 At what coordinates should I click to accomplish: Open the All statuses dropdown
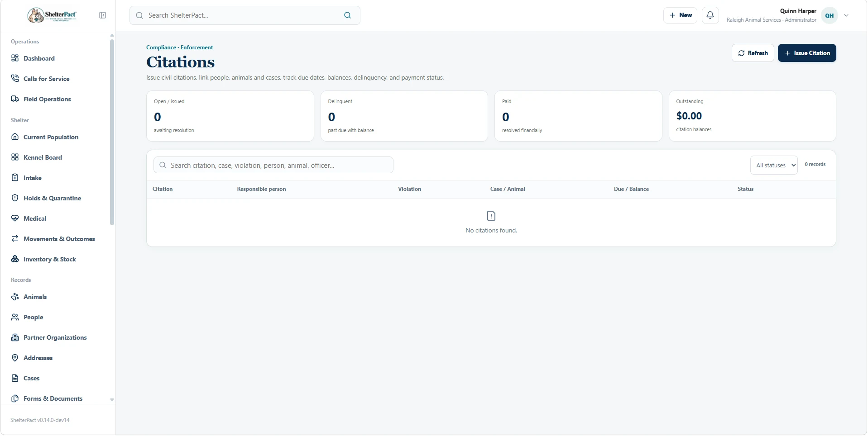(773, 165)
